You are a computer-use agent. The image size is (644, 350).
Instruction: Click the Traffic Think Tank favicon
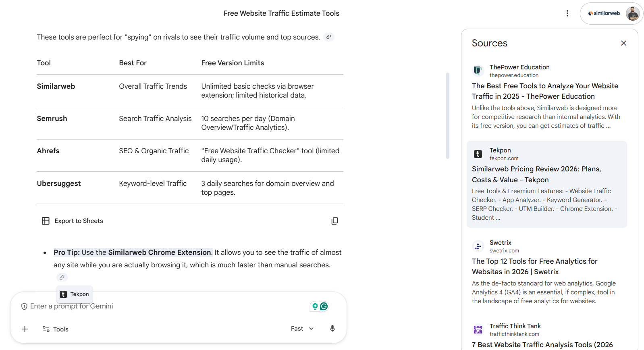click(x=478, y=329)
